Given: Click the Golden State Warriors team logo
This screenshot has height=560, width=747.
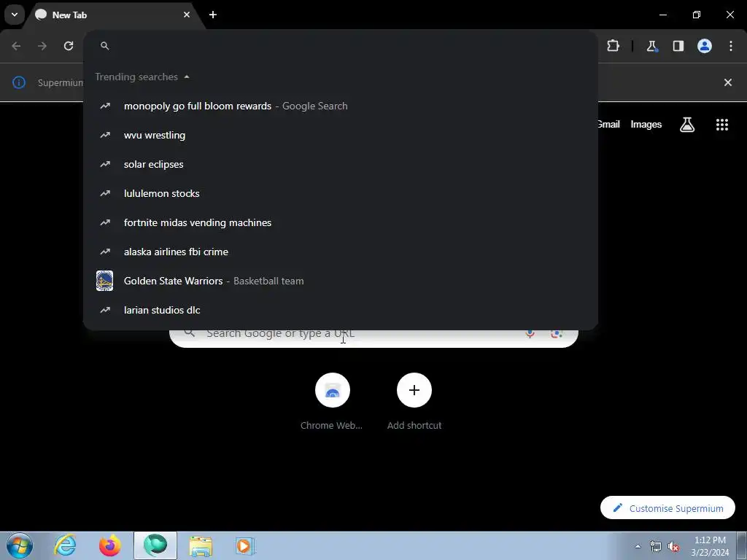Looking at the screenshot, I should coord(105,281).
